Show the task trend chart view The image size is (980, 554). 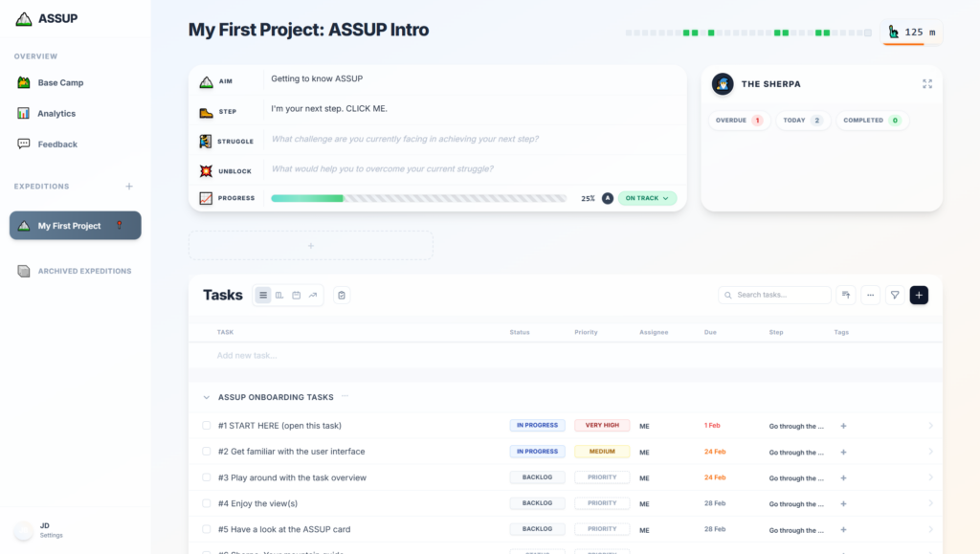(x=313, y=295)
